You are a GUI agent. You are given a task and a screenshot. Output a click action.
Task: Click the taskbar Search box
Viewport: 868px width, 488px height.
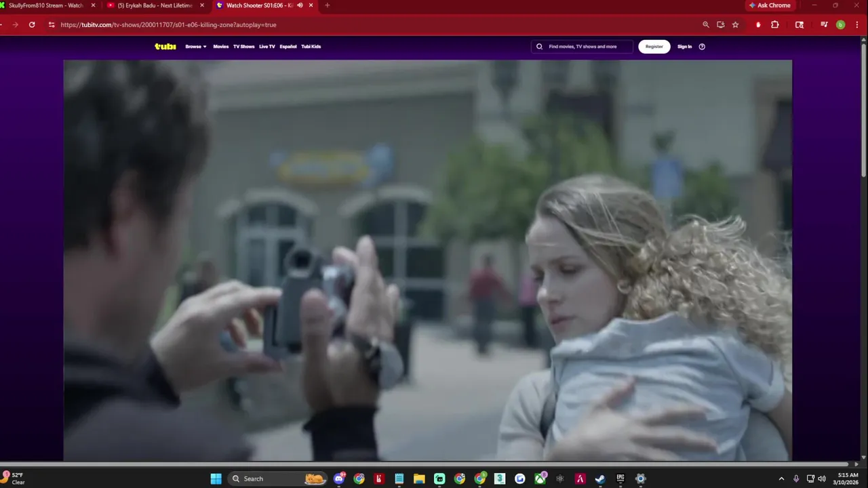(278, 479)
